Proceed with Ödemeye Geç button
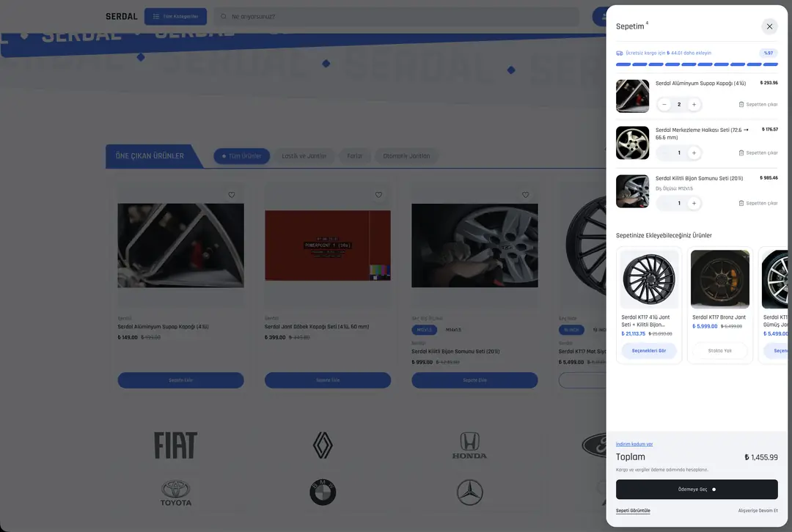This screenshot has width=792, height=532. (x=697, y=489)
